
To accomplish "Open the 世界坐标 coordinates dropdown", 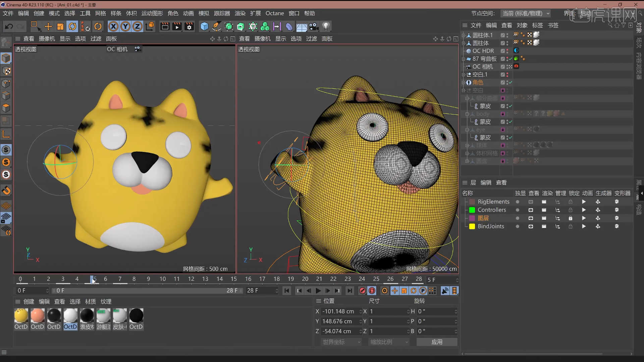I will click(341, 342).
